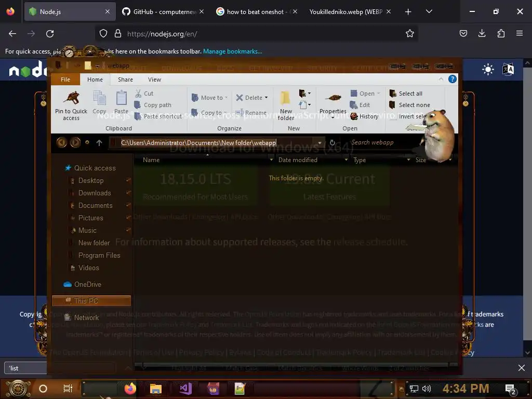Image resolution: width=532 pixels, height=399 pixels.
Task: Click Manage bookmarks link
Action: tap(232, 51)
